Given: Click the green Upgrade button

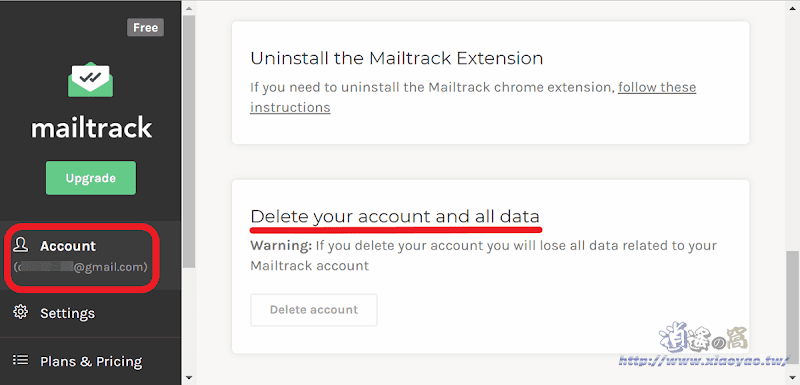Looking at the screenshot, I should tap(91, 178).
